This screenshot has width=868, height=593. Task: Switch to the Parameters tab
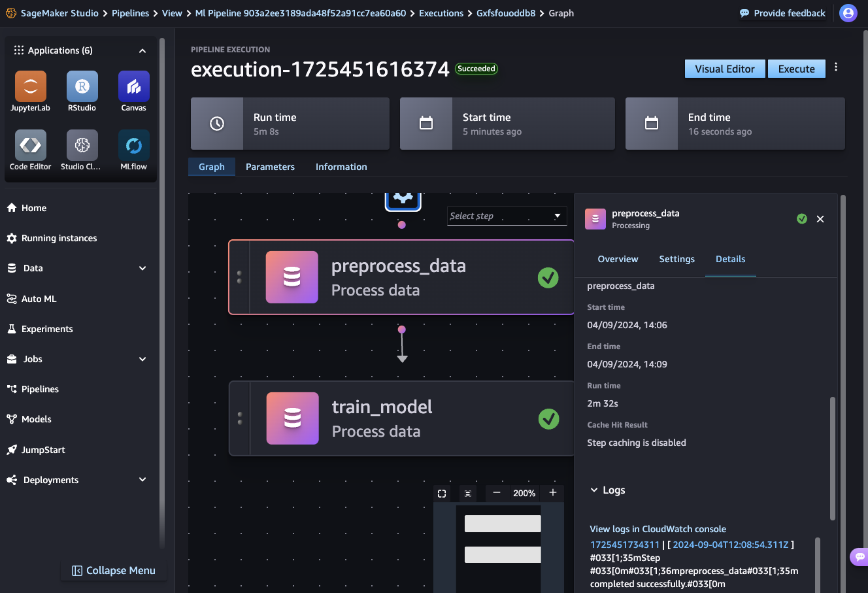(270, 167)
